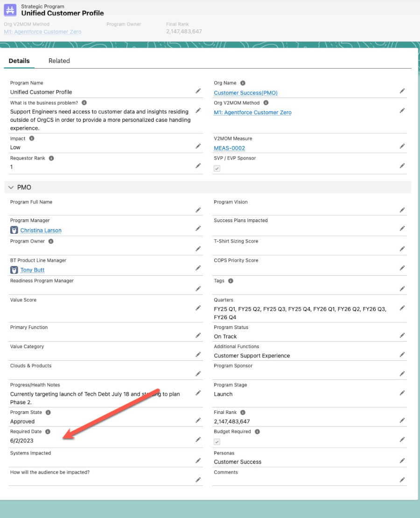Show info tooltip for business problem field
The image size is (420, 518).
point(84,103)
